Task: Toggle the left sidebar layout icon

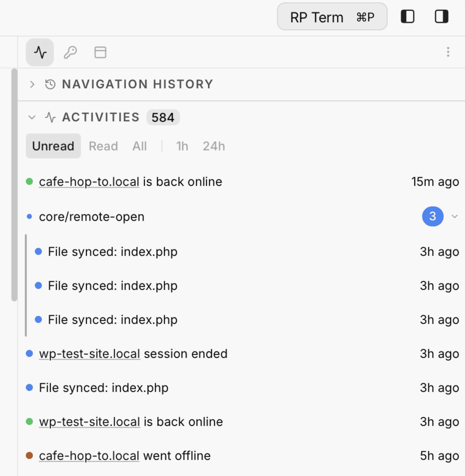Action: pyautogui.click(x=407, y=16)
